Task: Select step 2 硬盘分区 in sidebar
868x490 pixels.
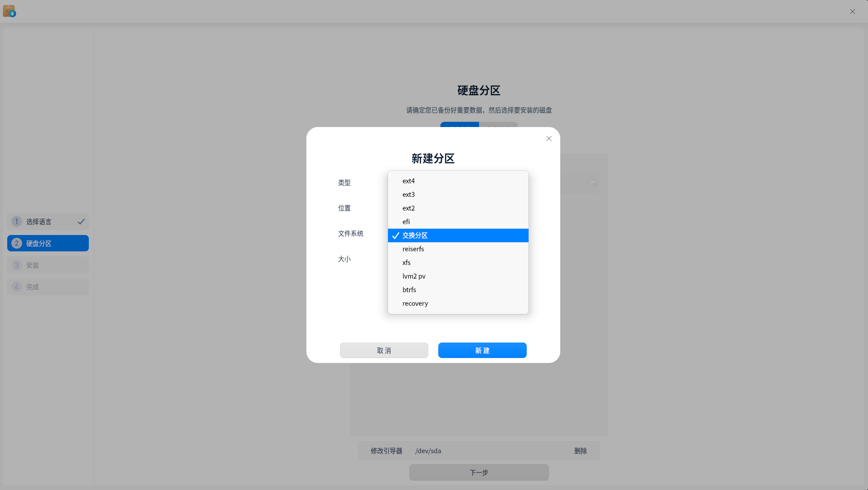Action: coord(48,243)
